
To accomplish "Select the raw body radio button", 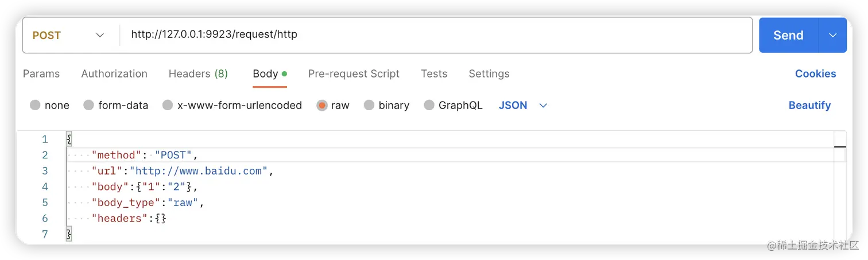I will [322, 105].
